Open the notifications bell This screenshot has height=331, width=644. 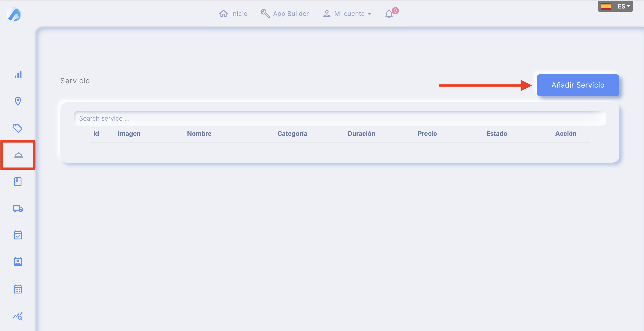[x=389, y=14]
